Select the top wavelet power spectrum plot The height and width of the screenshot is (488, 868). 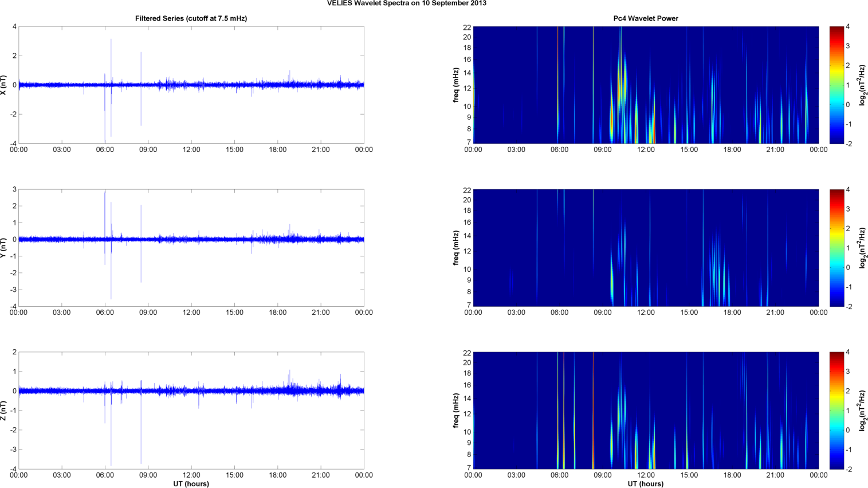tap(645, 85)
